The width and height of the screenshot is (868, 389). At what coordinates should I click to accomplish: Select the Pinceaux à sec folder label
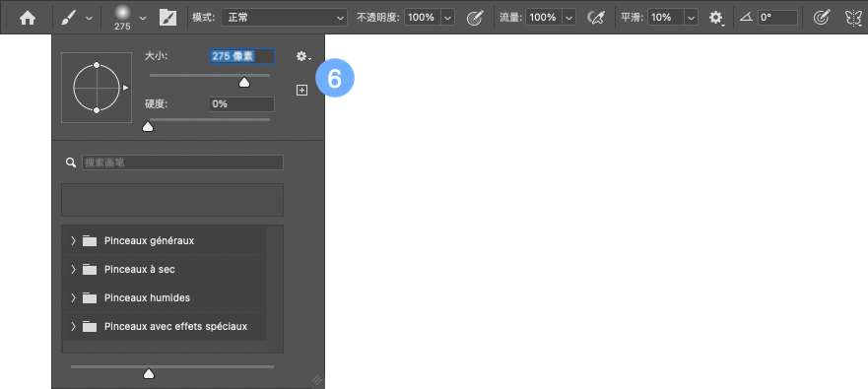click(140, 270)
